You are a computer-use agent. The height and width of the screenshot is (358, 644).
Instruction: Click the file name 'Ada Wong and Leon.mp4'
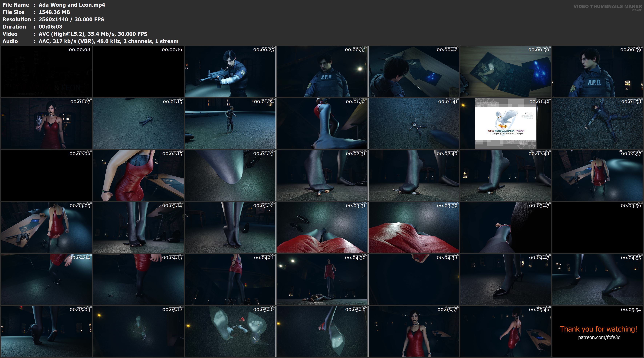pyautogui.click(x=72, y=5)
